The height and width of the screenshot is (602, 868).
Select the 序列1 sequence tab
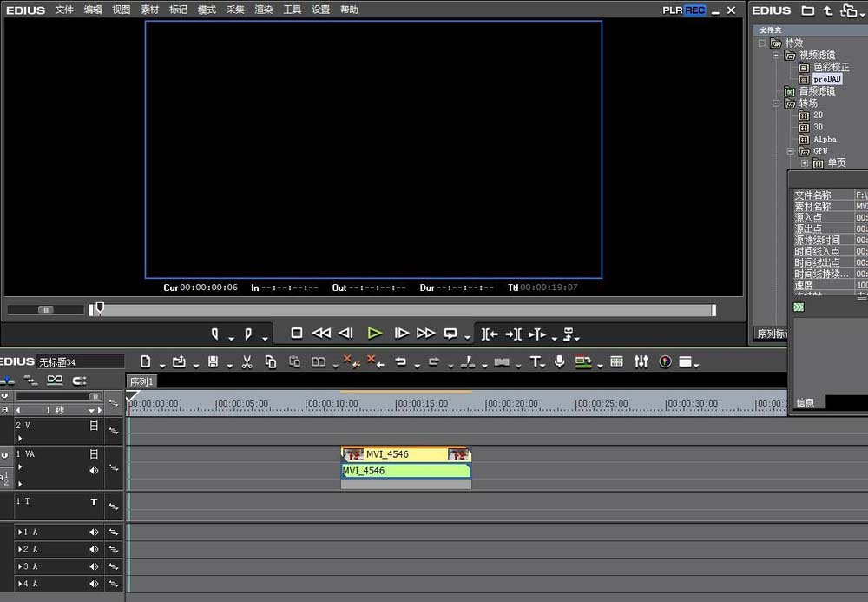pos(141,381)
